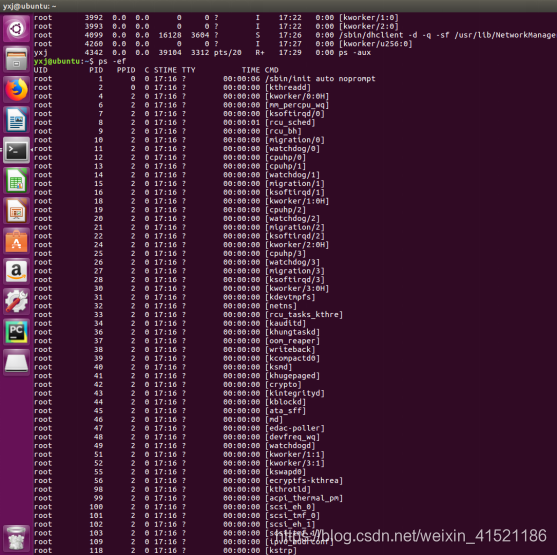
Task: Open the Trash in the launcher
Action: pyautogui.click(x=16, y=538)
